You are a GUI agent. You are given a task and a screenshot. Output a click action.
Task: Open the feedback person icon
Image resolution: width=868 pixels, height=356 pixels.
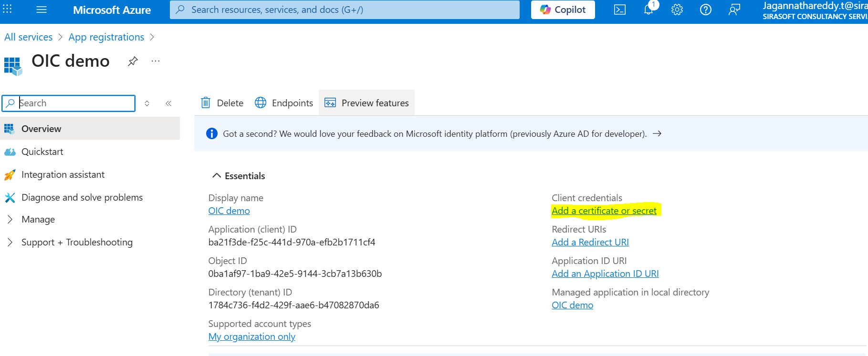coord(734,10)
